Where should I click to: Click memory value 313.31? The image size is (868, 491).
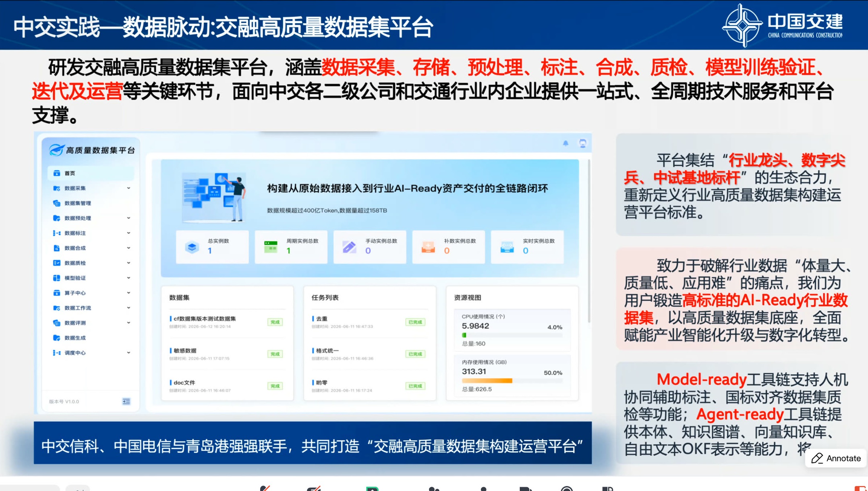pos(474,371)
